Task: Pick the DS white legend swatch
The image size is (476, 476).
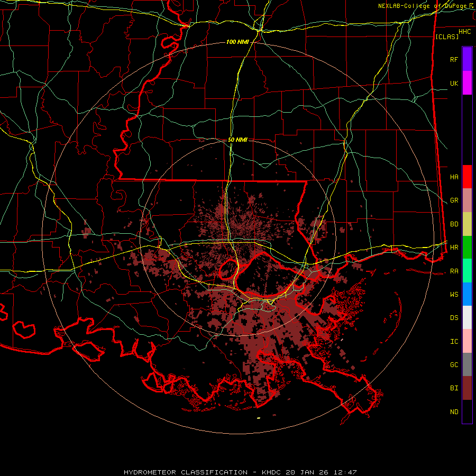Action: tap(467, 317)
